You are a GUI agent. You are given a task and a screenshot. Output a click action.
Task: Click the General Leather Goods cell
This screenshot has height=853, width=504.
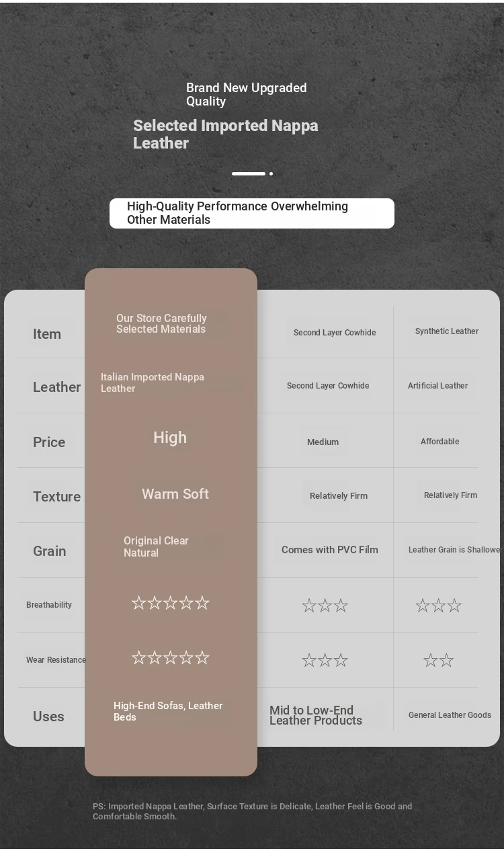[x=450, y=715]
